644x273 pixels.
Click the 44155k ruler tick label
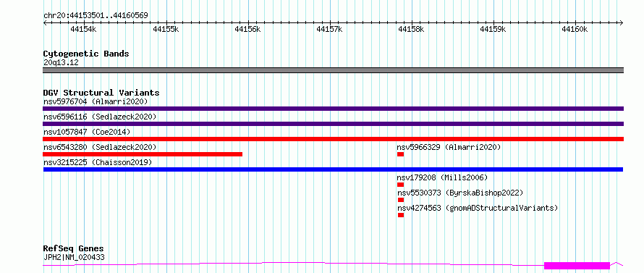[166, 29]
